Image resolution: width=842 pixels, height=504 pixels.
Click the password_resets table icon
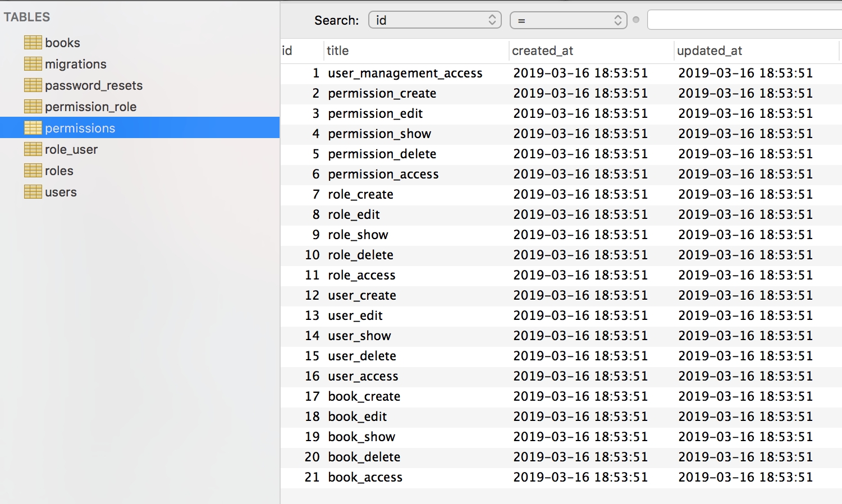click(x=33, y=85)
